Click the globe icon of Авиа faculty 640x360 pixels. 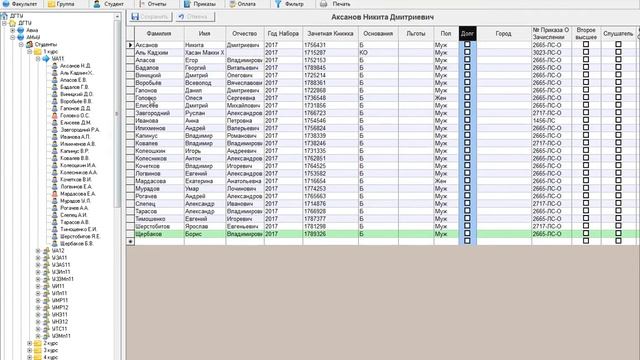(x=21, y=30)
